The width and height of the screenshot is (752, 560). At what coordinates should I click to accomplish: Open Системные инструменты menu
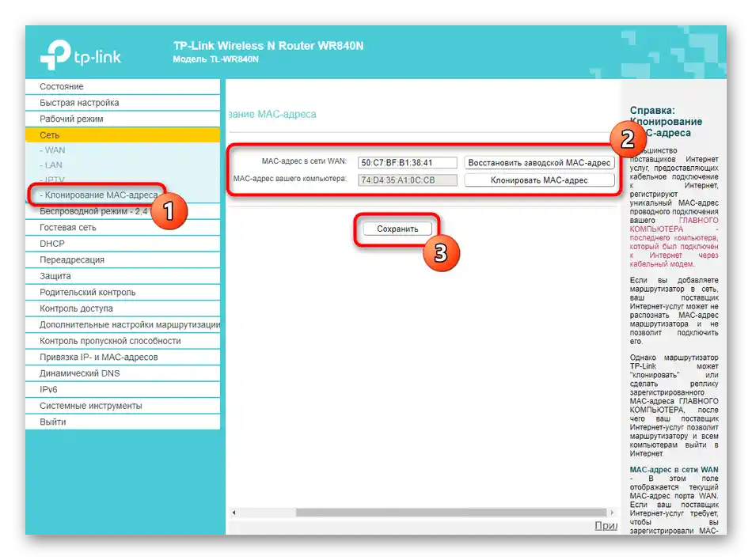point(123,406)
